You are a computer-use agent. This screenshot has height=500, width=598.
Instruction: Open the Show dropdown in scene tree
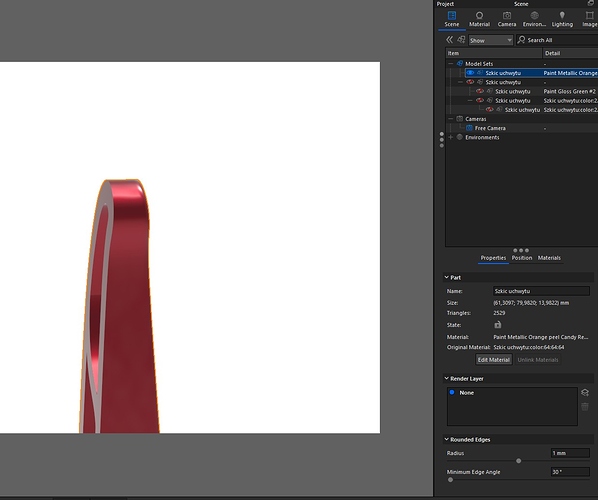(x=490, y=40)
